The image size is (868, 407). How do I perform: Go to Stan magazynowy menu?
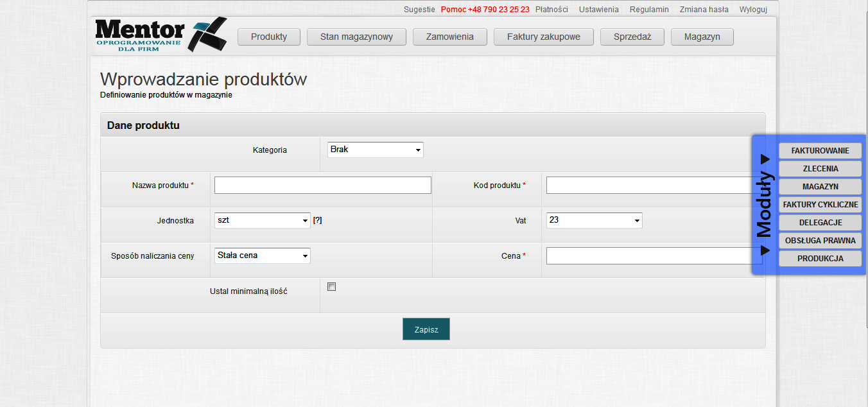356,37
